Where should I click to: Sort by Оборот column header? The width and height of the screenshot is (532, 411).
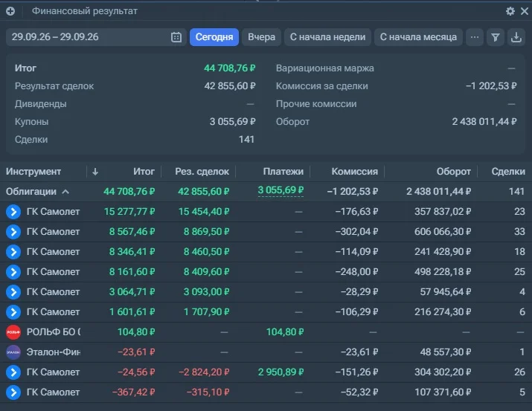453,172
